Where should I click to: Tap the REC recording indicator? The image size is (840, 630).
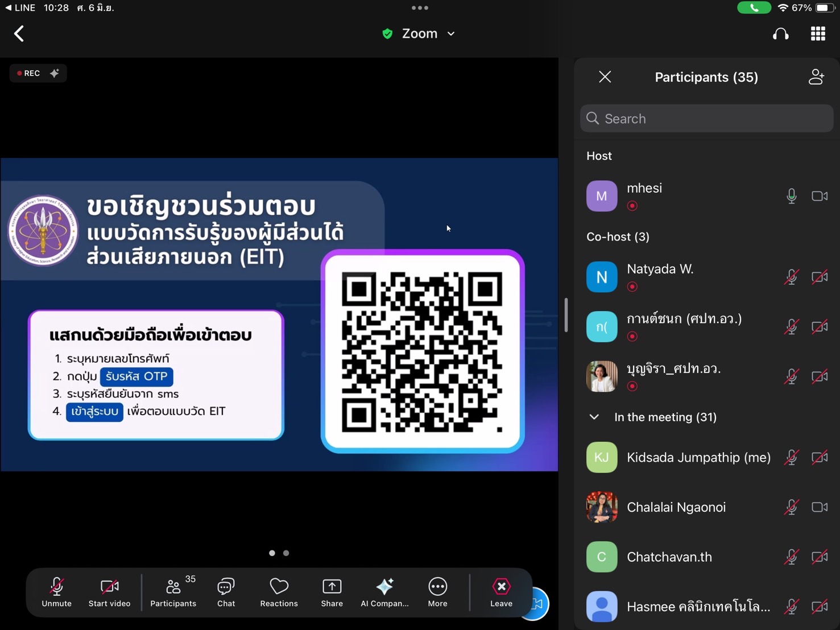28,73
